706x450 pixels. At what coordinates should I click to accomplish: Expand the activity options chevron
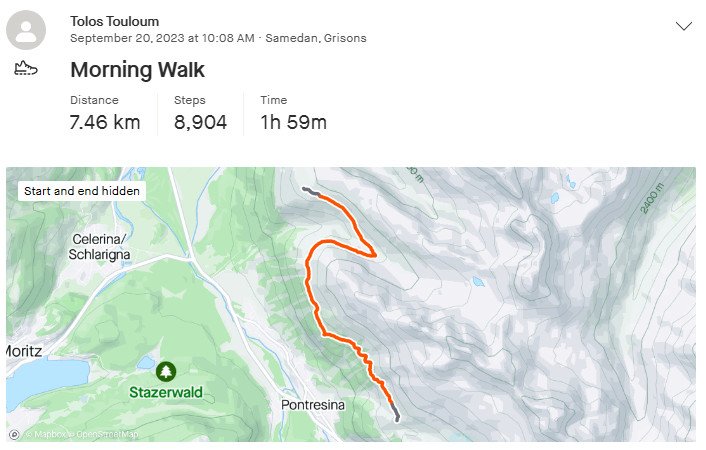click(x=683, y=26)
